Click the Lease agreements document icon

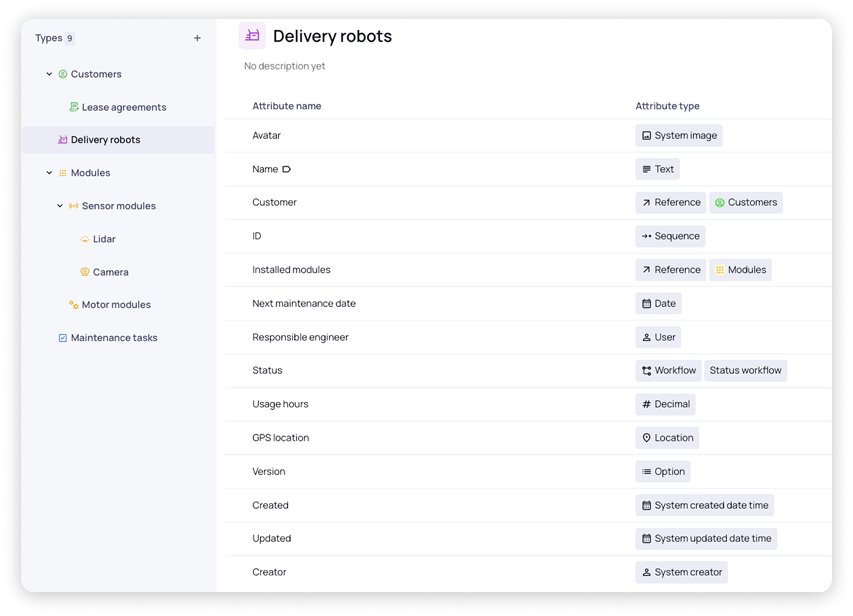click(74, 107)
